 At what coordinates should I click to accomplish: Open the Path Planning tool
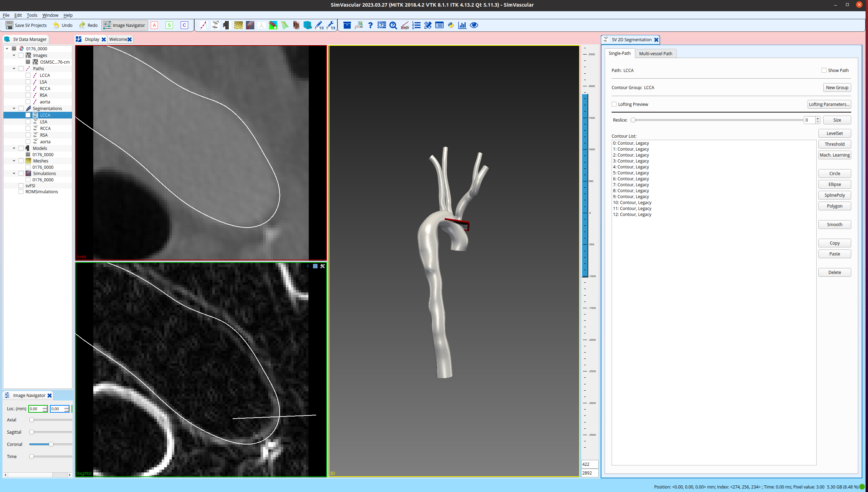pos(203,25)
